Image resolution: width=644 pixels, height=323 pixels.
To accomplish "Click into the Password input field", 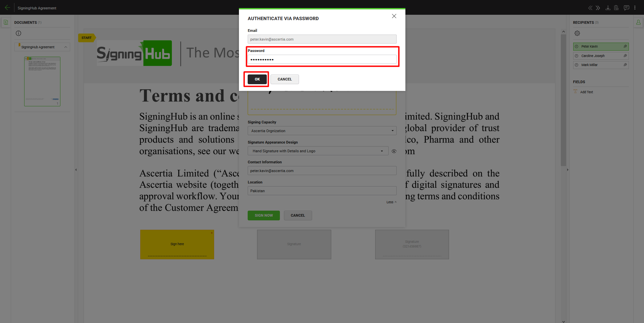I will [x=322, y=59].
